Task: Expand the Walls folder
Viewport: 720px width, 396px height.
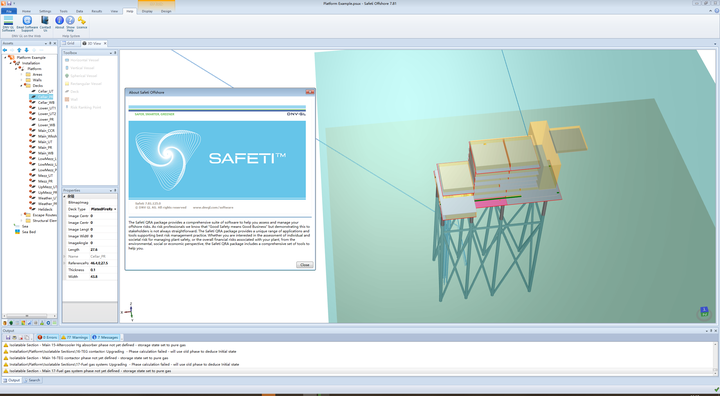Action: [22, 80]
